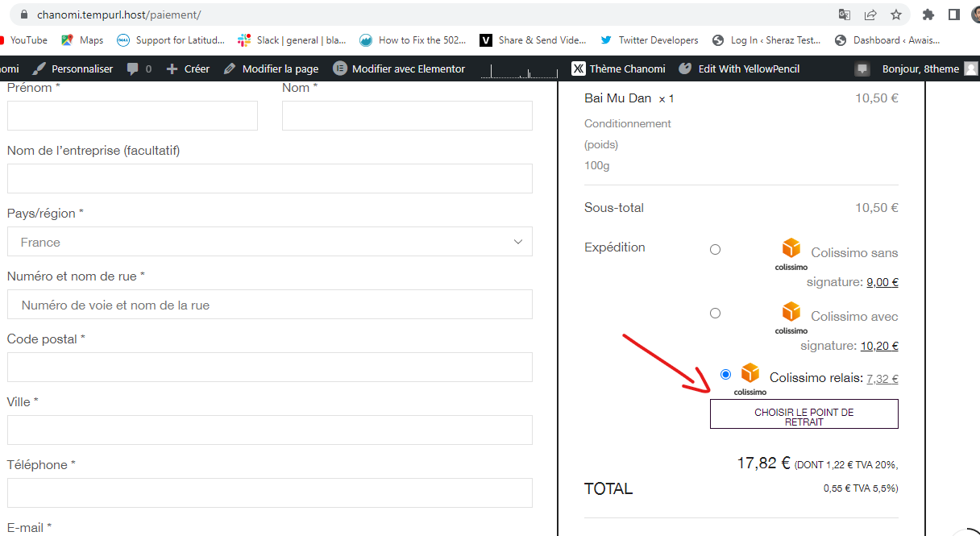980x536 pixels.
Task: Click the Query Monitor performance graph in admin bar
Action: click(x=517, y=71)
